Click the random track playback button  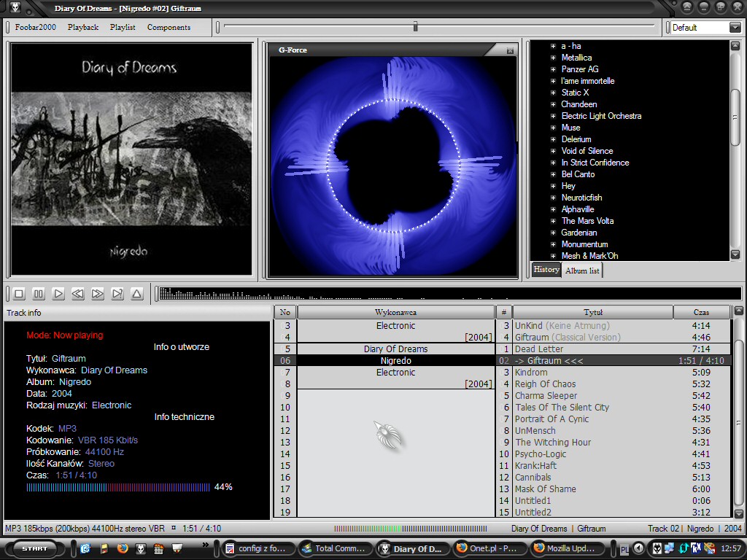117,294
